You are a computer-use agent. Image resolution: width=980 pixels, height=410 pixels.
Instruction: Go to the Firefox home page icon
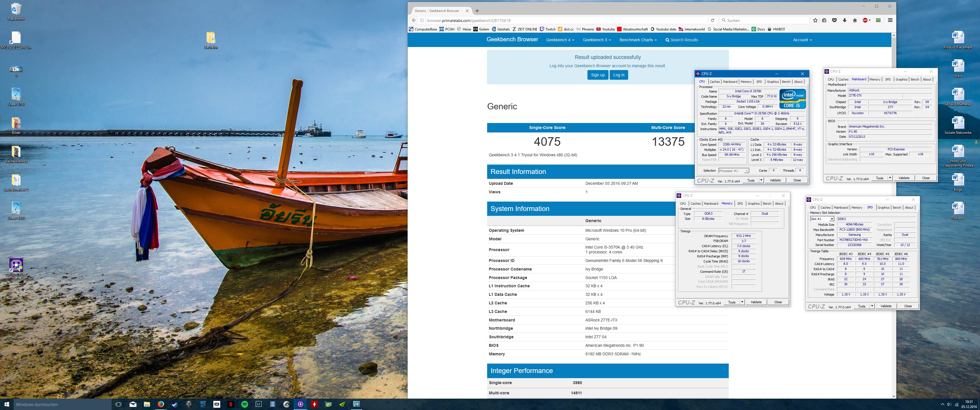click(855, 20)
